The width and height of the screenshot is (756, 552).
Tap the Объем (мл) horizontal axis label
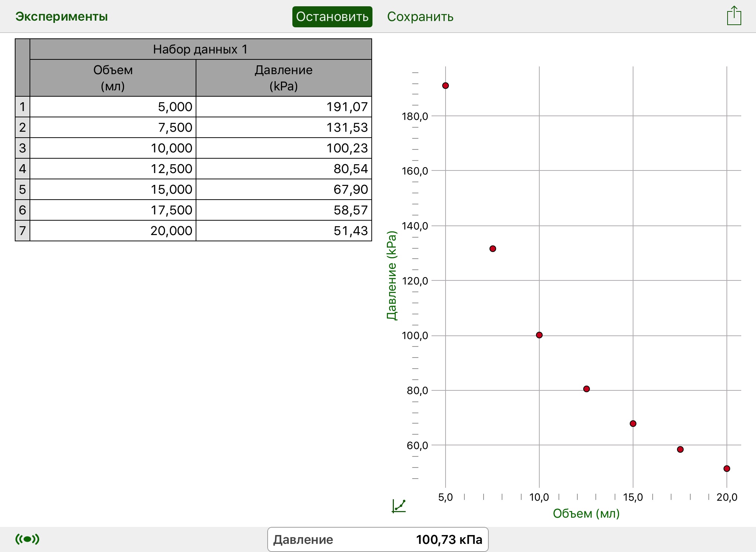point(586,513)
